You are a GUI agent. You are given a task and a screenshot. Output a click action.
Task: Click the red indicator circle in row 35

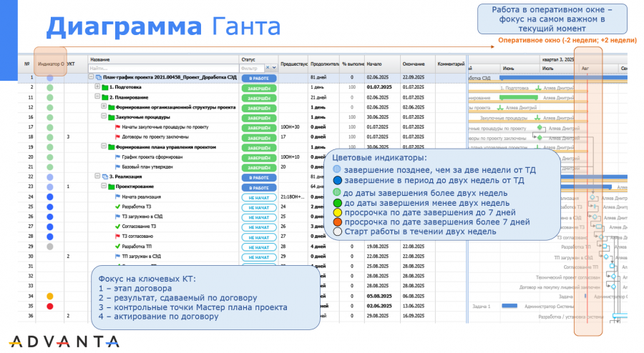click(50, 305)
